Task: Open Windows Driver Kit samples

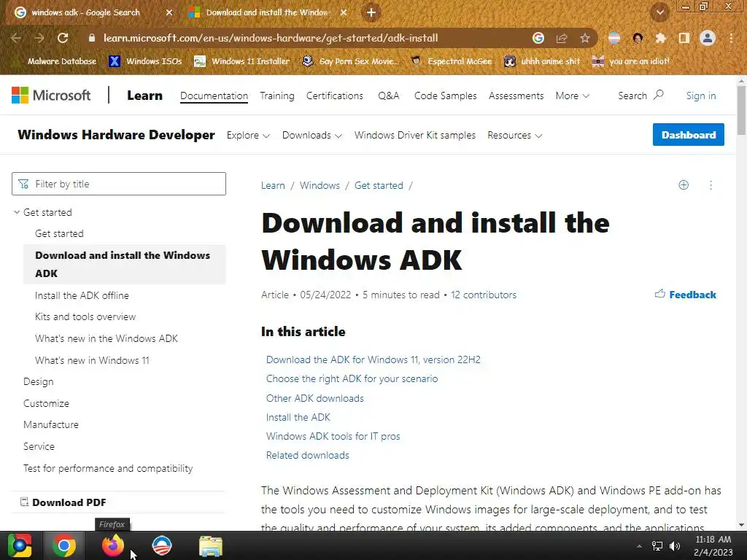Action: click(415, 135)
